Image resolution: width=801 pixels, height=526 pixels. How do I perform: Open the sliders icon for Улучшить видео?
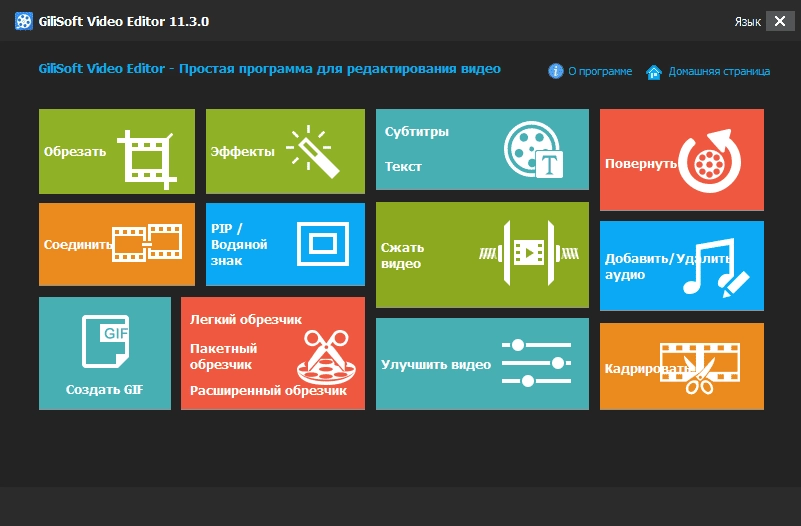point(536,363)
